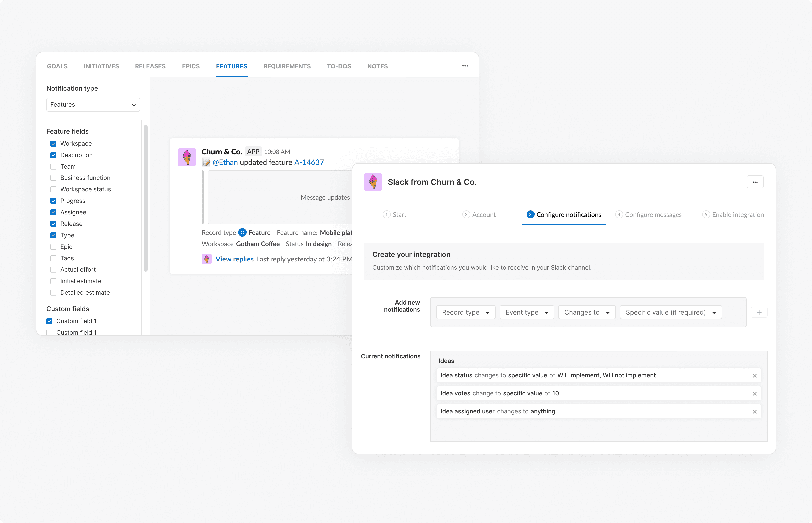Click the blue Feature record type icon
Screen dimensions: 812x523
pos(242,233)
